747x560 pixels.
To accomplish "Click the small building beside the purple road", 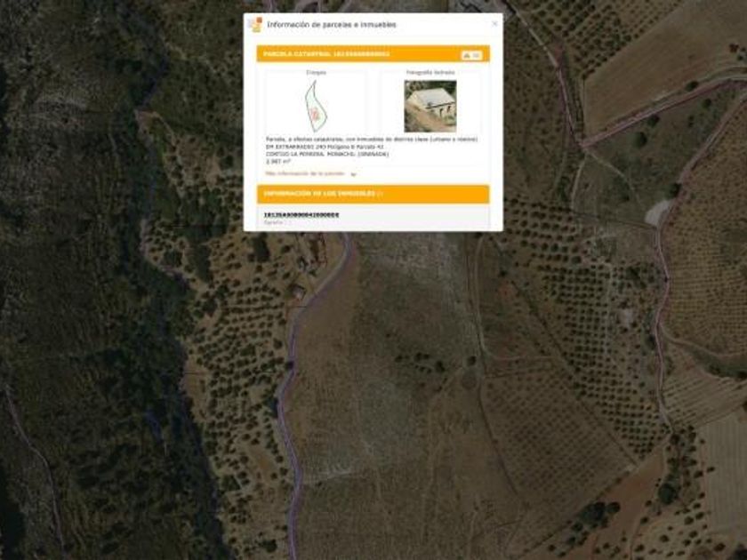I will (x=298, y=292).
